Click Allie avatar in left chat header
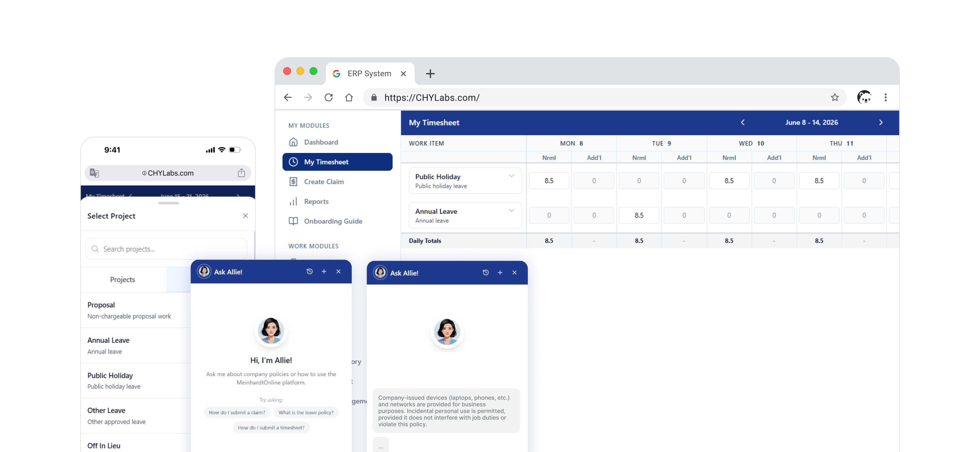980x452 pixels. [x=204, y=271]
